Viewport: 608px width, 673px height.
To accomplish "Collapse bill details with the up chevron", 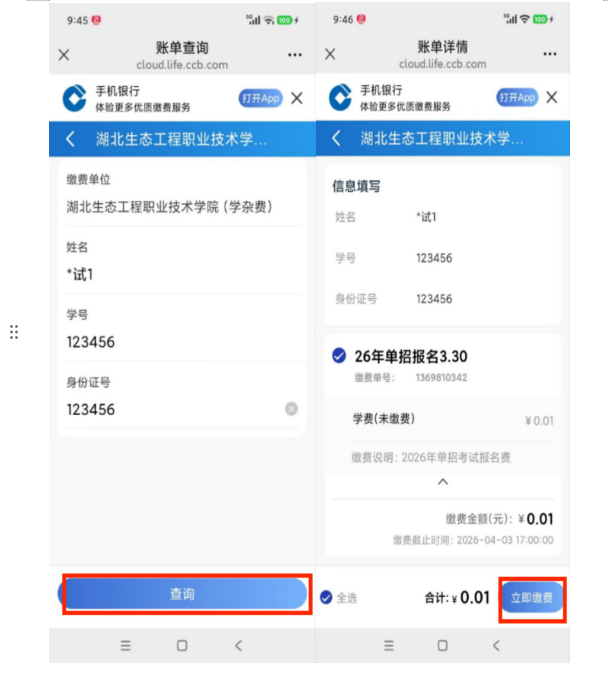I will pyautogui.click(x=443, y=482).
